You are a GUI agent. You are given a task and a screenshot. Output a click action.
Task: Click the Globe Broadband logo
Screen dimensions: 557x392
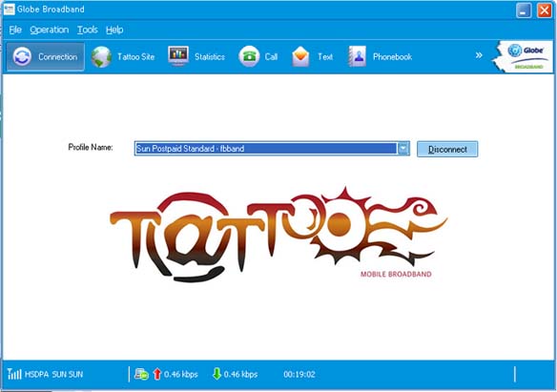coord(524,57)
